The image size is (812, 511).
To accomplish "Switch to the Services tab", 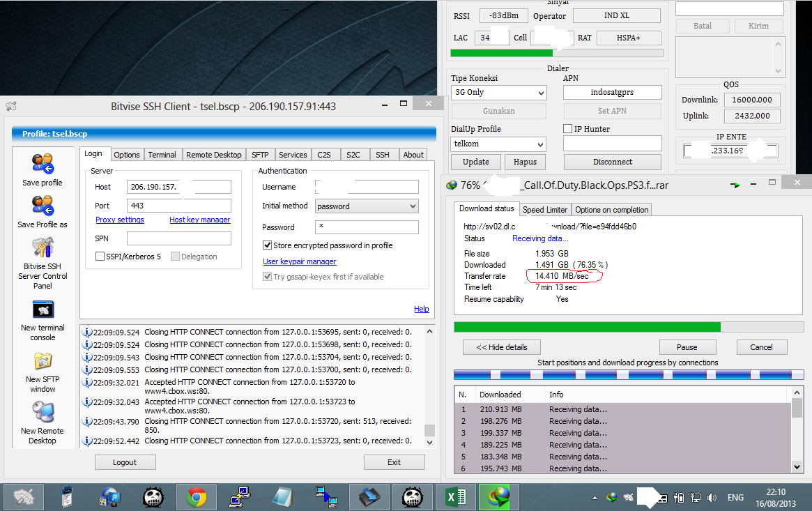I will click(293, 155).
